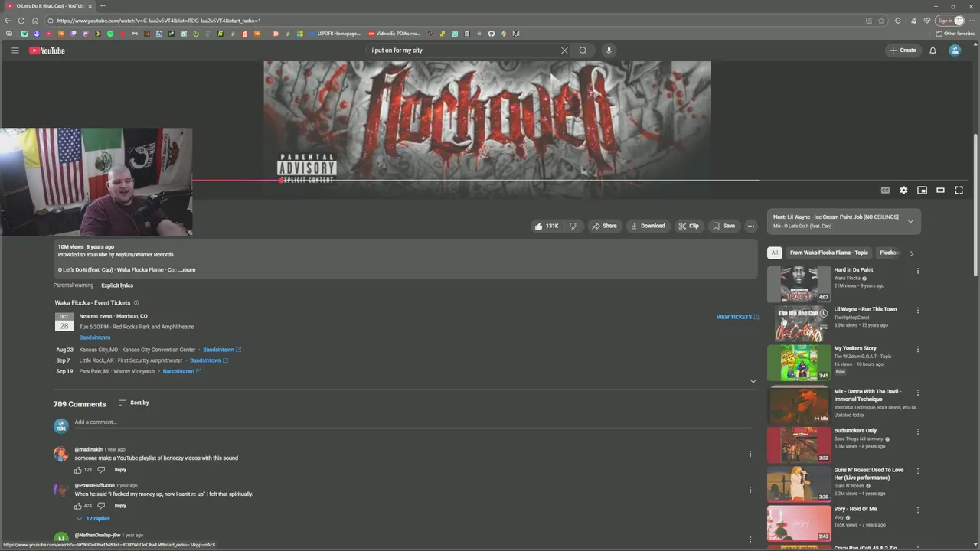Open the Videos Ex-POWs bookmark
This screenshot has width=980, height=551.
pos(395,34)
